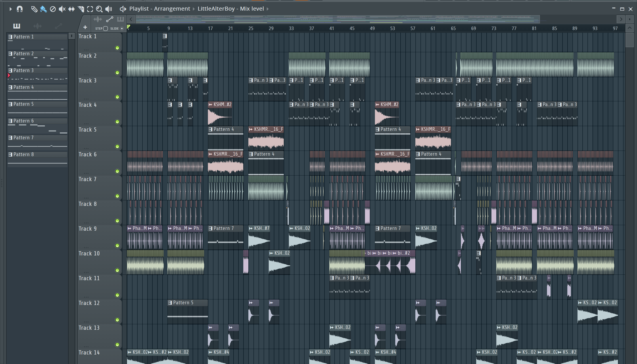Open Pattern 5 clip menu on Track 12
The width and height of the screenshot is (637, 364).
170,303
